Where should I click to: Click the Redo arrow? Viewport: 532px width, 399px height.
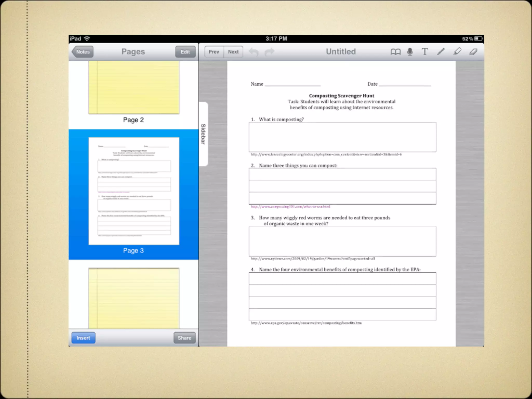coord(269,52)
